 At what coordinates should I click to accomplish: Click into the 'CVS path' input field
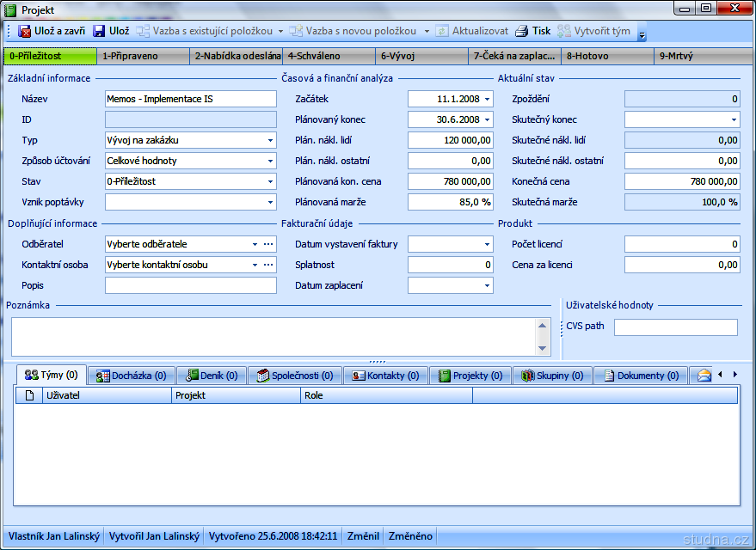tap(675, 327)
